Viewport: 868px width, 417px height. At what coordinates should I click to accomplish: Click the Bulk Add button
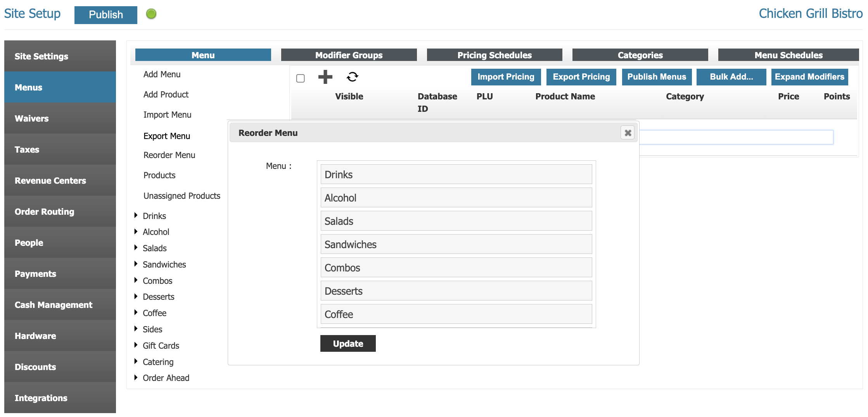point(731,77)
